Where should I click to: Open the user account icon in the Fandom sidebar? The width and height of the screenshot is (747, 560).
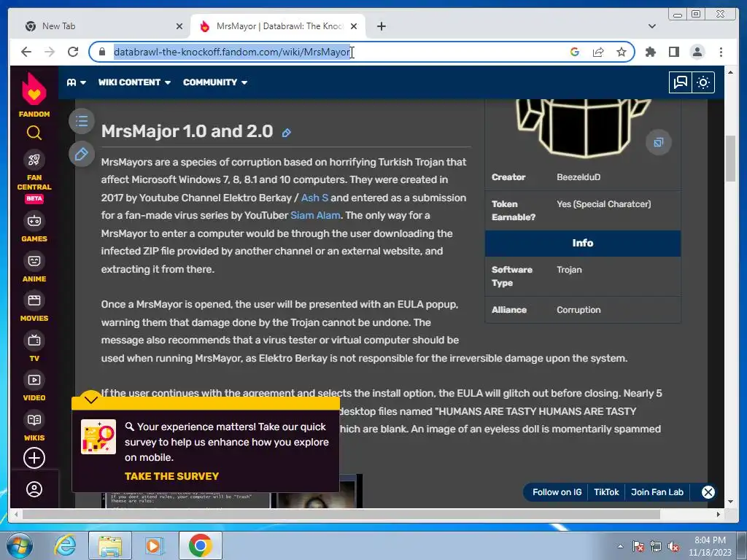(34, 489)
